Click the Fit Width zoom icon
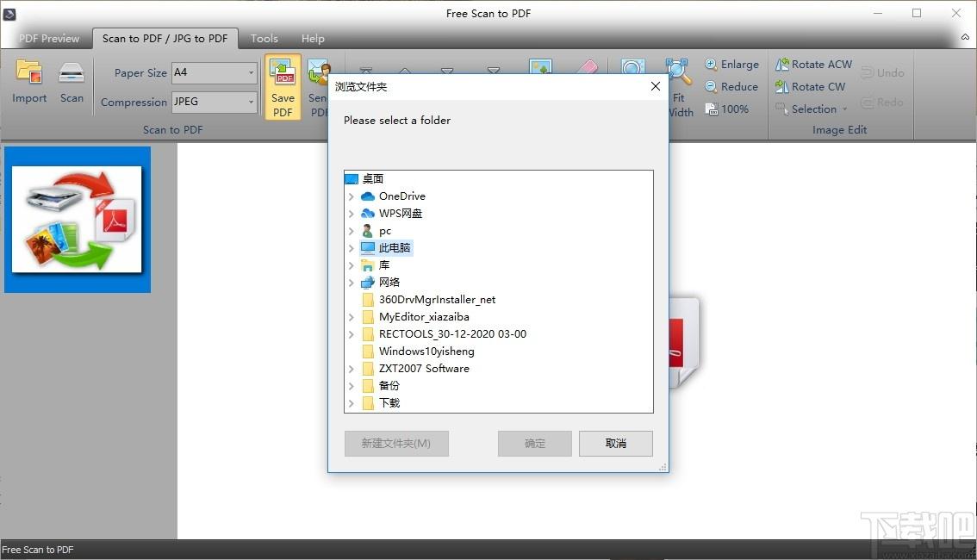This screenshot has width=977, height=560. pos(678,72)
